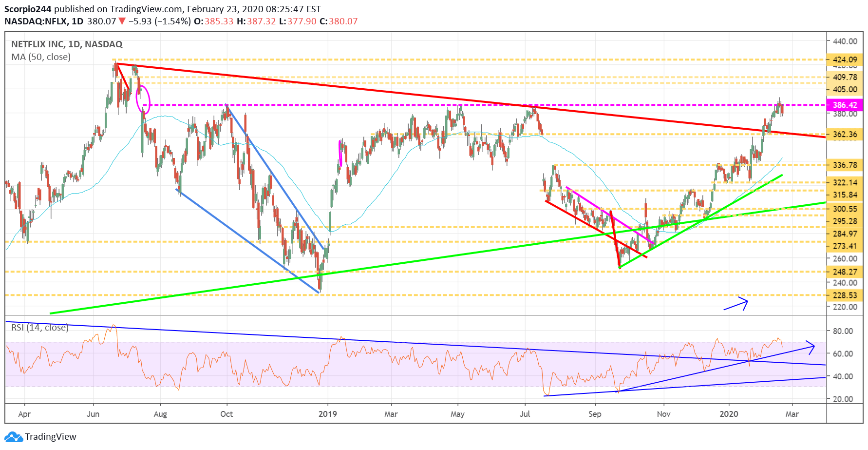Click the RSI 60.00 axis label
Screen dimensions: 868x450
(x=843, y=353)
